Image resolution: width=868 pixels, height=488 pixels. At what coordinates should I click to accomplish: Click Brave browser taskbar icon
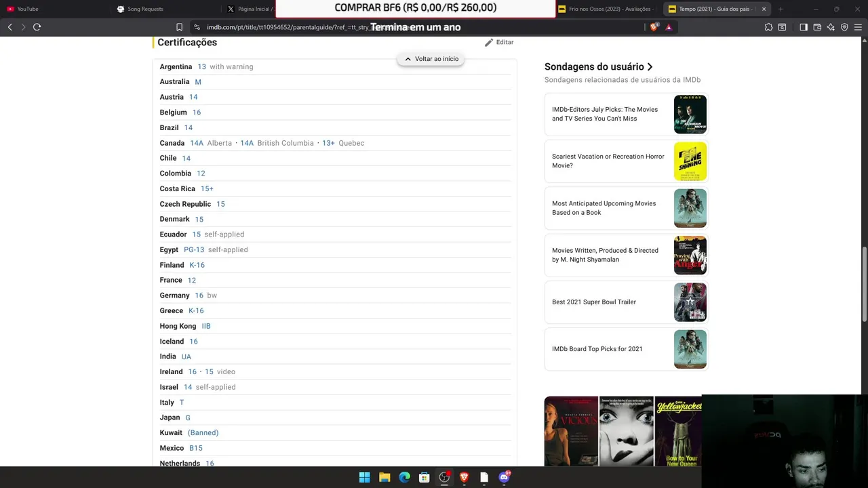point(464,477)
